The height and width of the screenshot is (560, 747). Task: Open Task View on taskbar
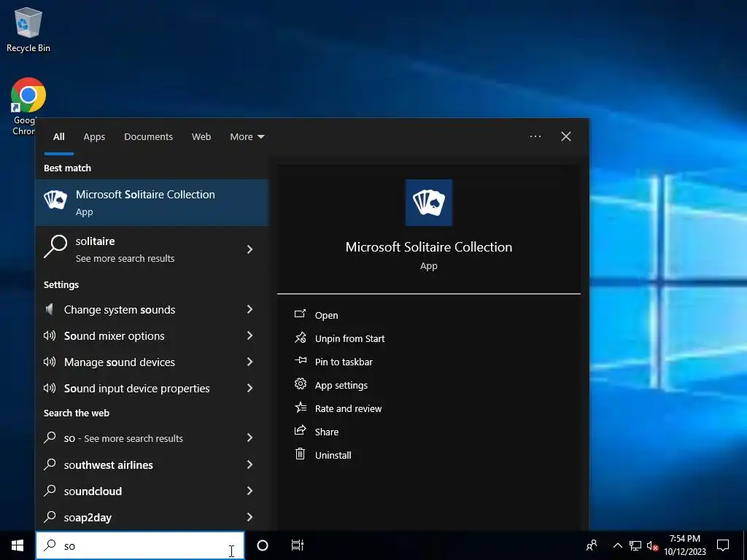point(298,545)
